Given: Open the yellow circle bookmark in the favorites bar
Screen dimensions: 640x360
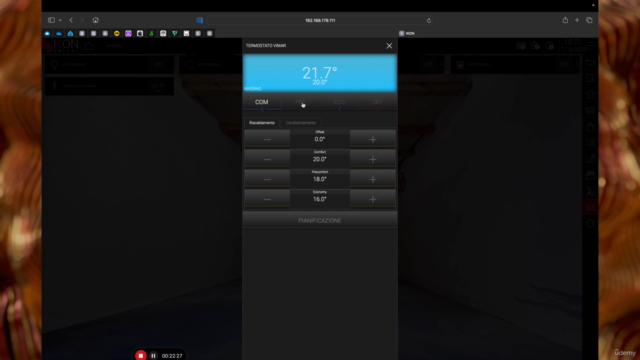Looking at the screenshot, I should point(117,33).
